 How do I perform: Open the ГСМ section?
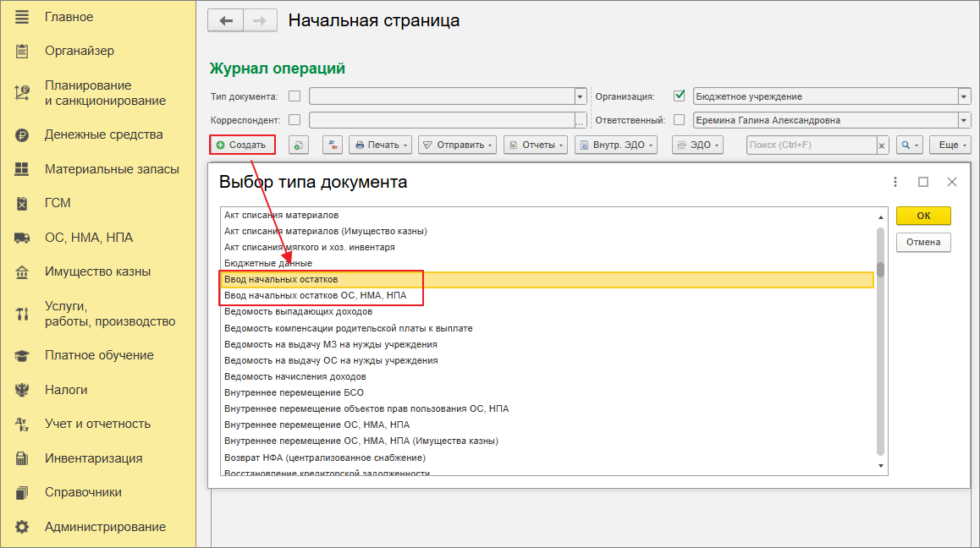[58, 203]
